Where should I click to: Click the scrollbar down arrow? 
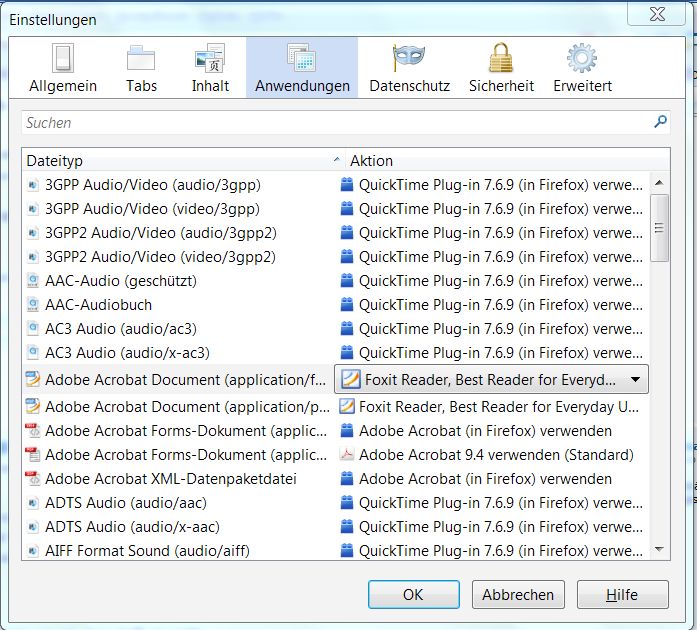(x=659, y=549)
